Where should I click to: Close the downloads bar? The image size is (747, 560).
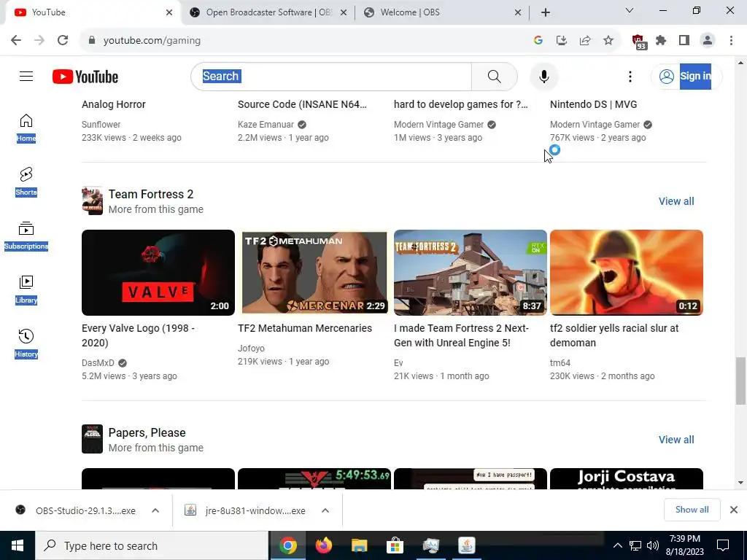click(734, 510)
